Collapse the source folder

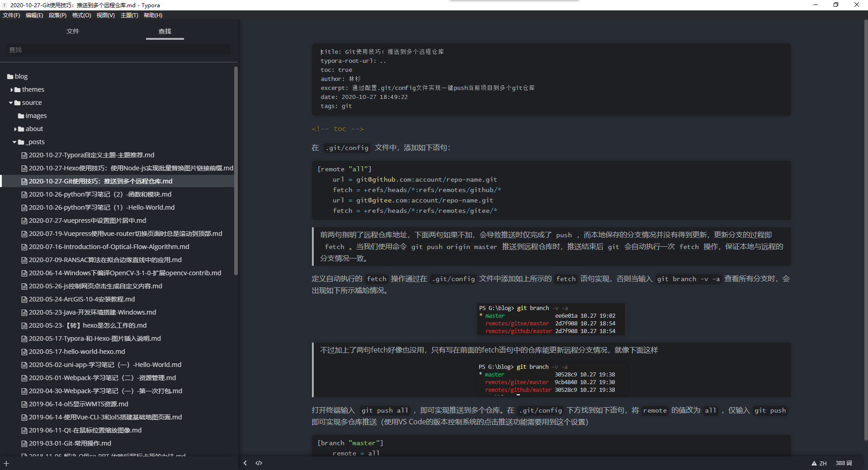[x=11, y=103]
